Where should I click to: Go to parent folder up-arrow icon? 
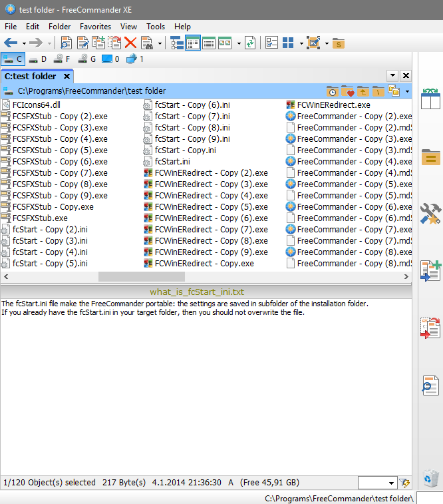[363, 91]
